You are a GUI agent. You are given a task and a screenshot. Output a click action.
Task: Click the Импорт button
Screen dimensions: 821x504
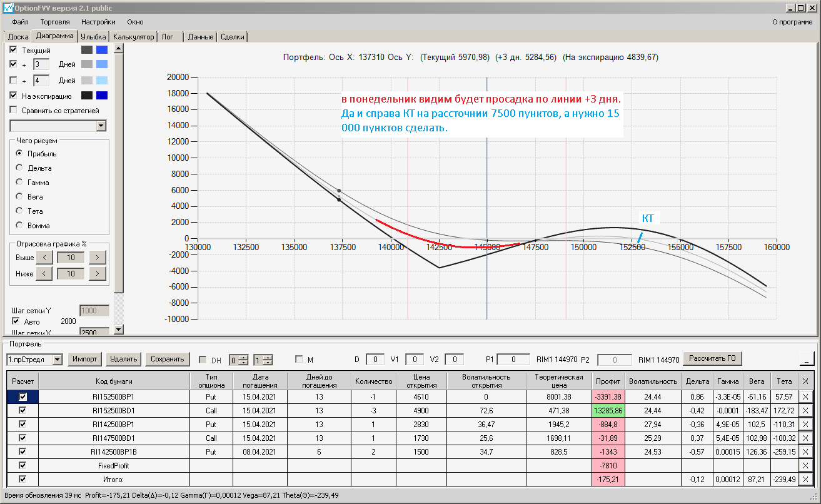(85, 359)
